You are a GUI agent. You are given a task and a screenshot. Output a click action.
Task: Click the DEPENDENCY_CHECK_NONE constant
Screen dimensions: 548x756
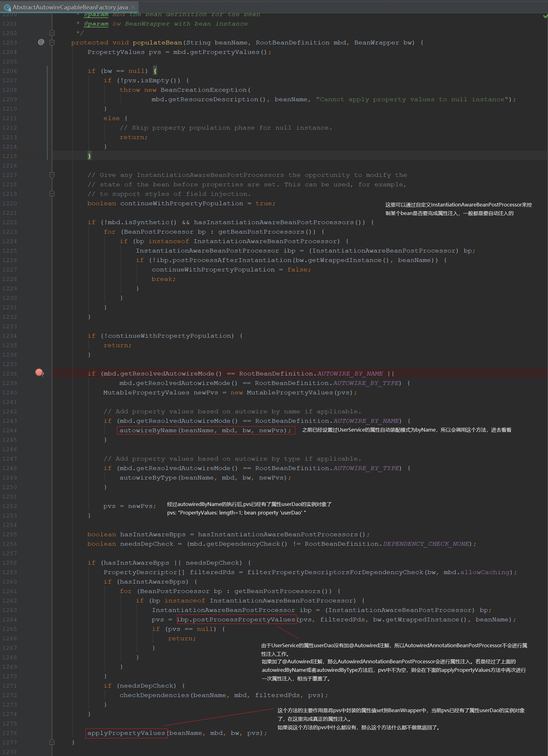click(426, 544)
